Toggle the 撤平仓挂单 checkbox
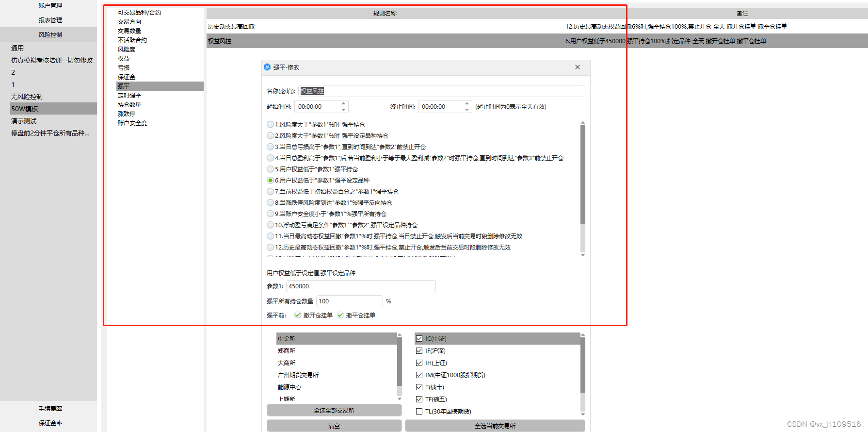 pyautogui.click(x=340, y=315)
